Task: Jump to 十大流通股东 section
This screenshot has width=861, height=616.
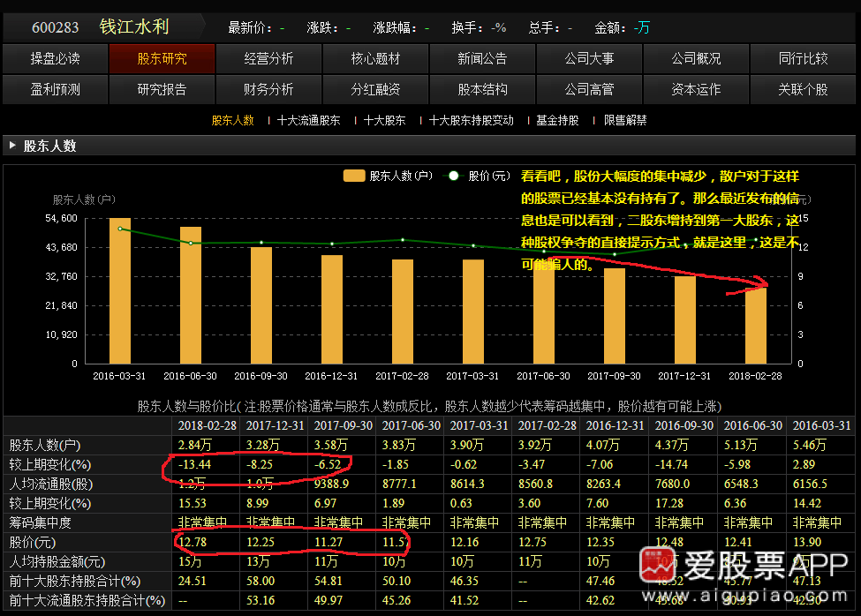Action: [x=308, y=120]
